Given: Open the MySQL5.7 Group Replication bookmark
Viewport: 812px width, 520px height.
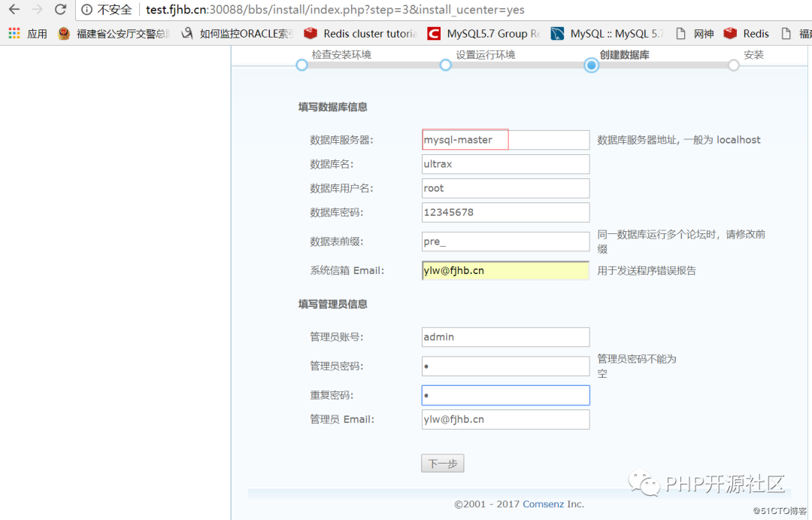Looking at the screenshot, I should [483, 34].
